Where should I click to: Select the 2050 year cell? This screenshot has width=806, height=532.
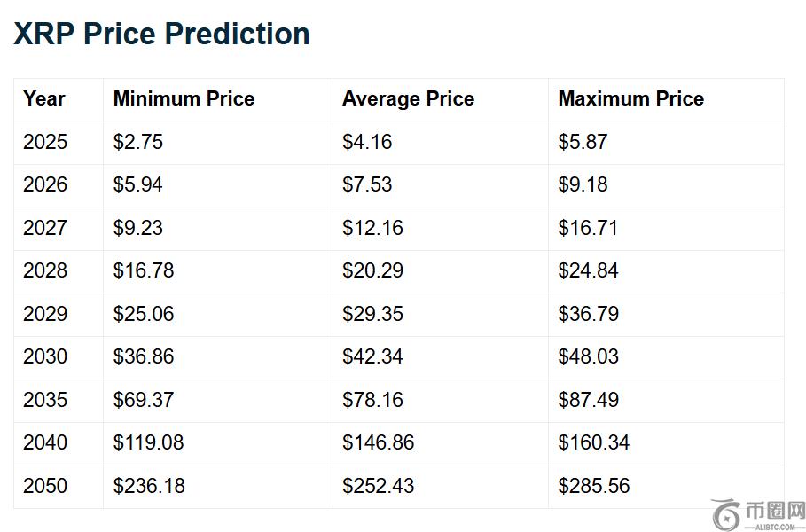45,486
